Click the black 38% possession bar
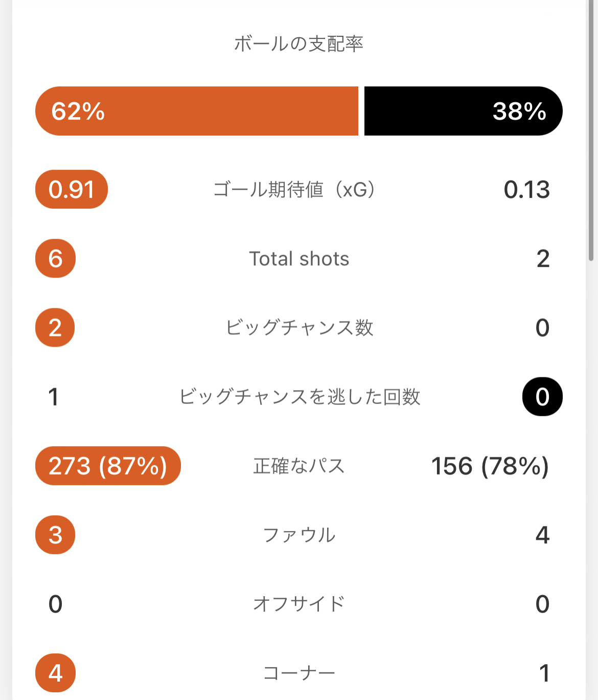This screenshot has height=700, width=598. point(463,111)
